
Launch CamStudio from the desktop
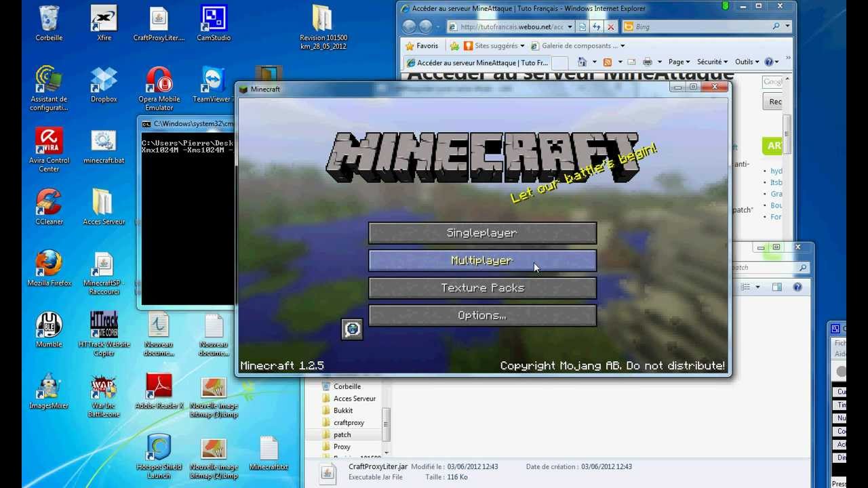[214, 24]
